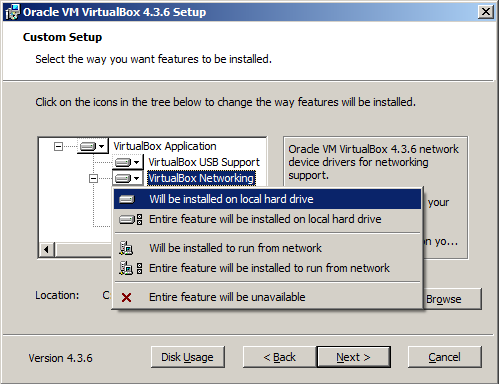Click the VirtualBox installer icon in title bar
The width and height of the screenshot is (499, 384).
12,12
